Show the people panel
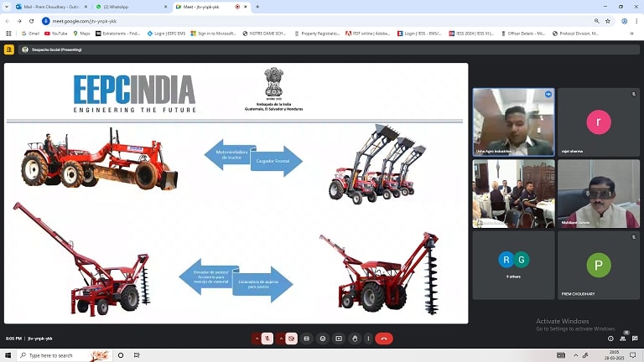The height and width of the screenshot is (362, 644). [623, 339]
